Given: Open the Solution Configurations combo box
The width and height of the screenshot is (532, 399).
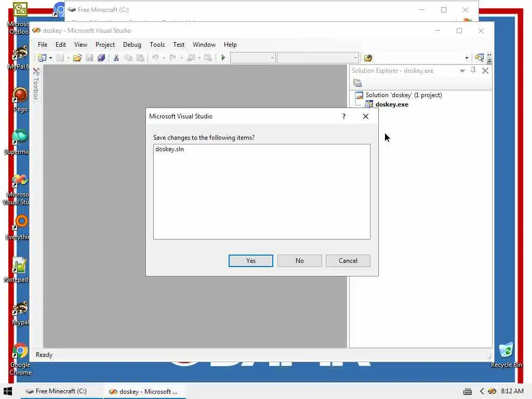Looking at the screenshot, I should pyautogui.click(x=253, y=58).
